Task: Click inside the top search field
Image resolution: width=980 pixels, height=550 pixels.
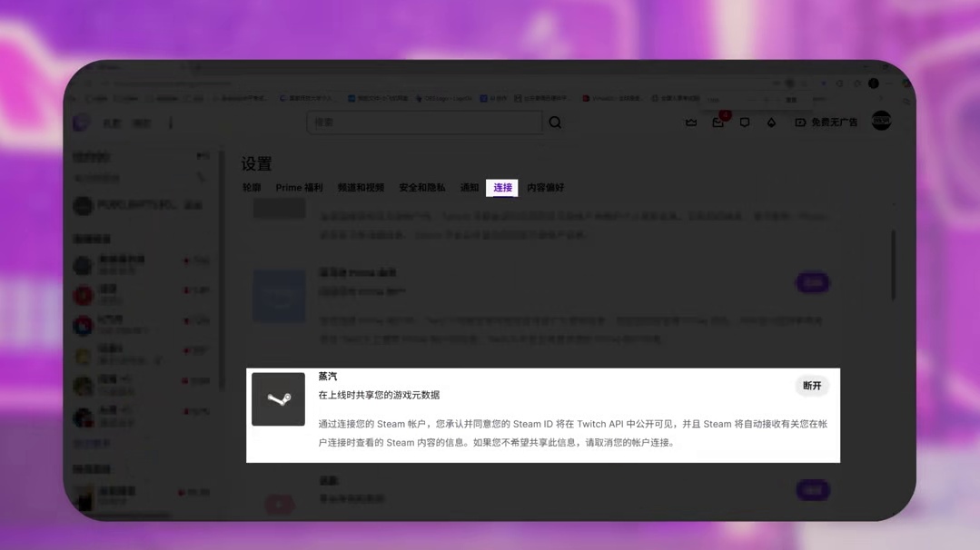Action: (424, 123)
